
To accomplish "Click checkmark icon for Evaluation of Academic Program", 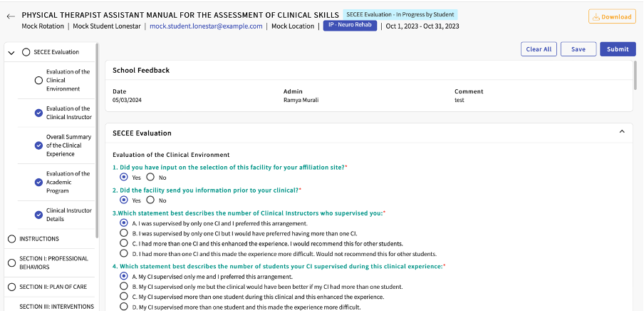I will tap(38, 182).
